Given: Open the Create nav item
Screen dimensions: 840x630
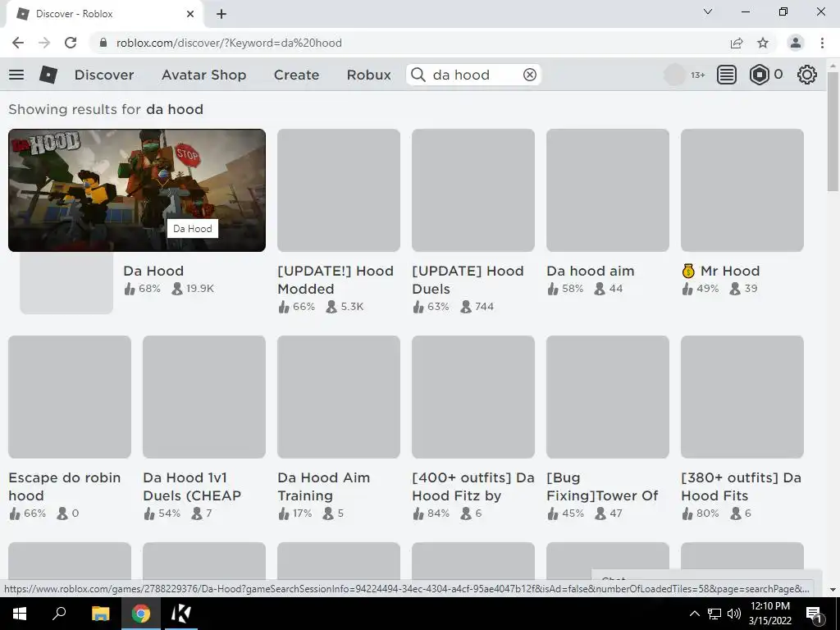Looking at the screenshot, I should [x=296, y=75].
